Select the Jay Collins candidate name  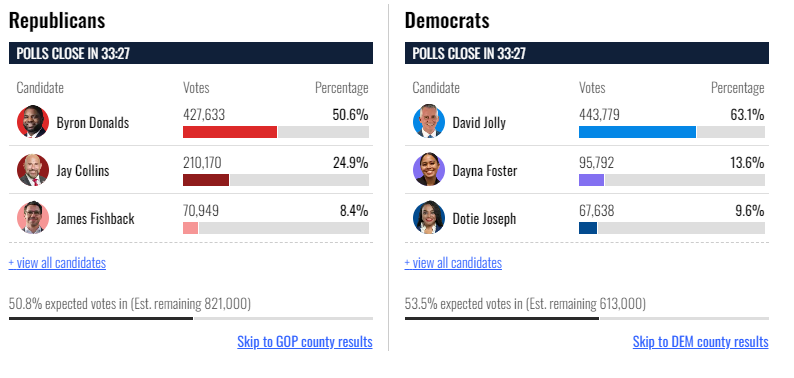pyautogui.click(x=83, y=171)
